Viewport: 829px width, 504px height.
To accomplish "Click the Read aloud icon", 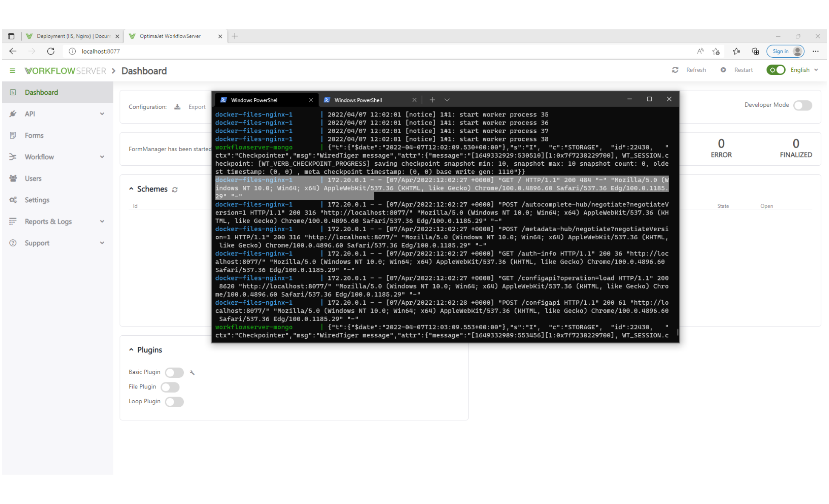I will tap(700, 51).
